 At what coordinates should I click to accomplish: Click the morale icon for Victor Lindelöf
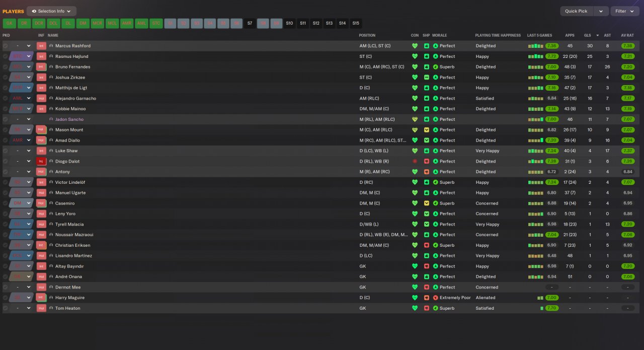tap(435, 182)
